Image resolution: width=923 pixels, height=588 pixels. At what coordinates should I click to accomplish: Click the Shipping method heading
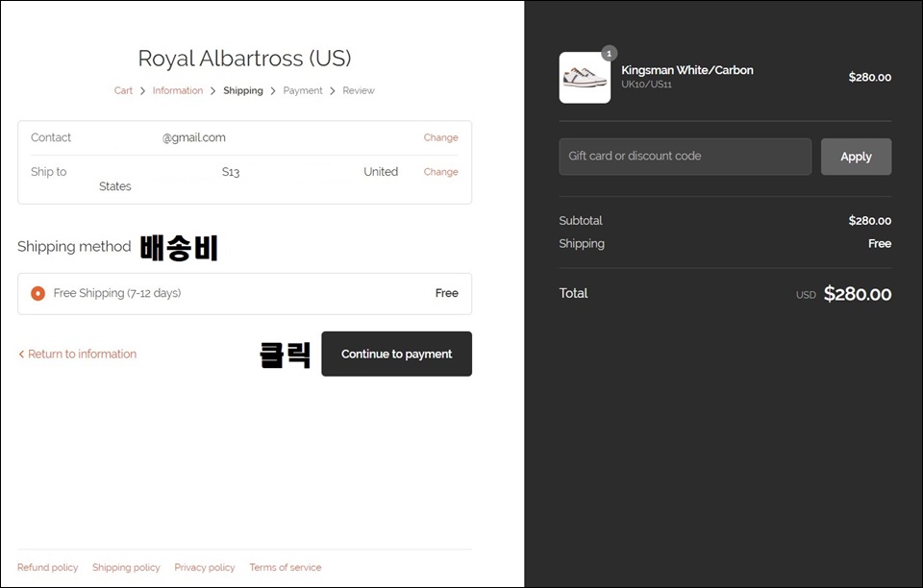(74, 246)
